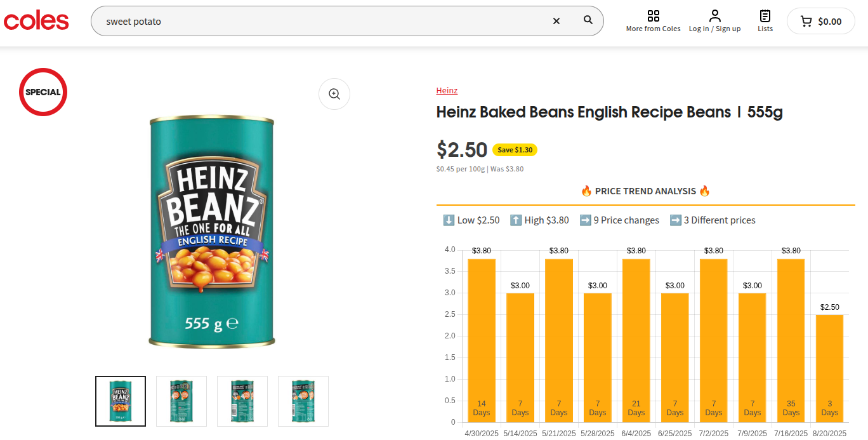The height and width of the screenshot is (440, 868).
Task: Zoom into product image with magnifier icon
Action: click(x=334, y=94)
